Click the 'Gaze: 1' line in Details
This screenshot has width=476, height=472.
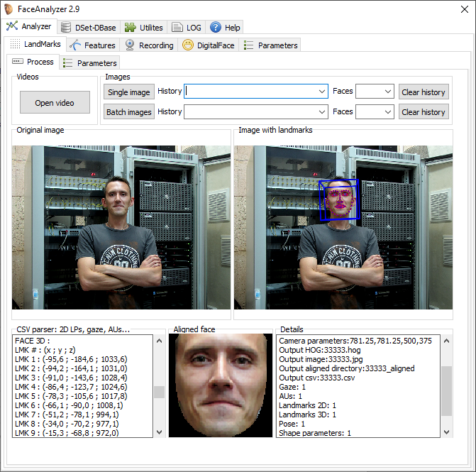pos(292,387)
